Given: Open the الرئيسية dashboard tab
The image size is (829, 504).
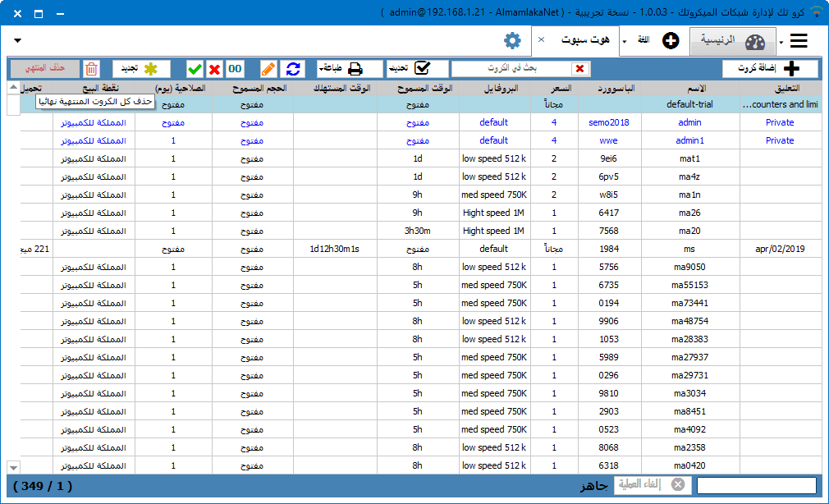Looking at the screenshot, I should tap(733, 41).
